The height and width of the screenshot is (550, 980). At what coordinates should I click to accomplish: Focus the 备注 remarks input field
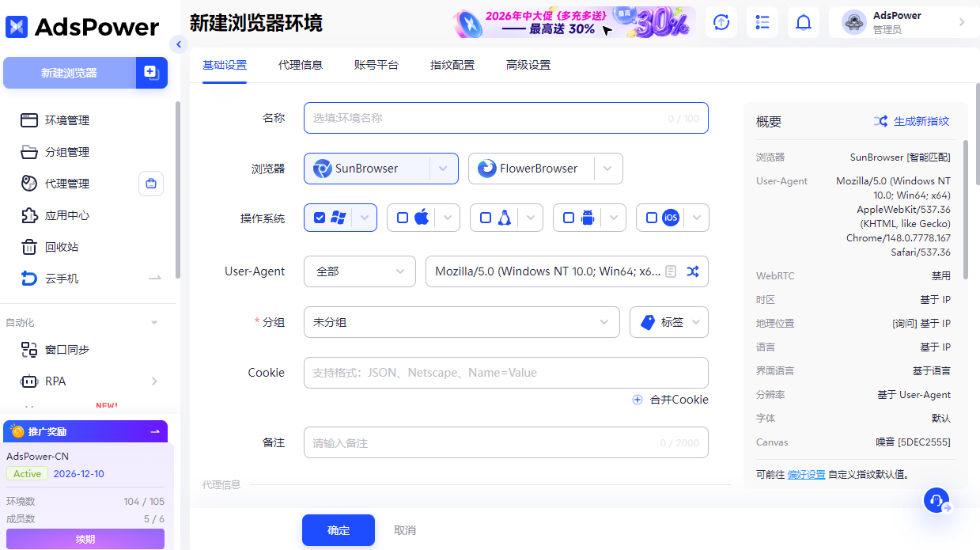[506, 443]
